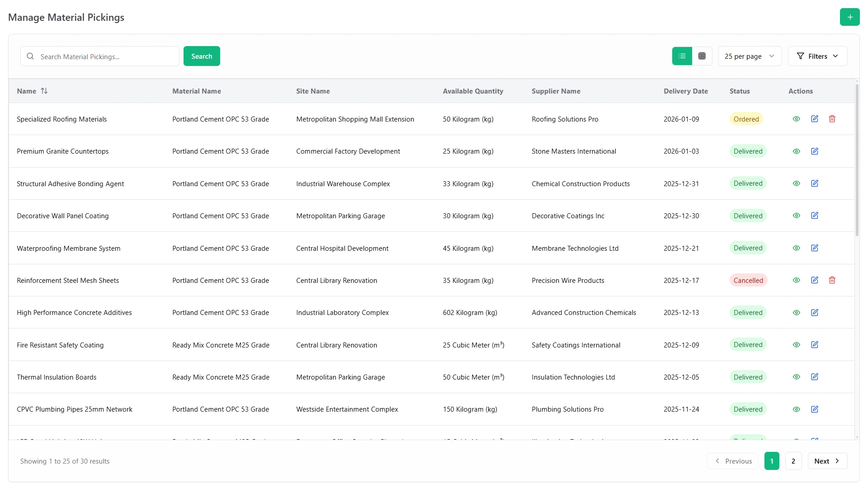
Task: Click Central Hospital Development site cell
Action: [342, 248]
